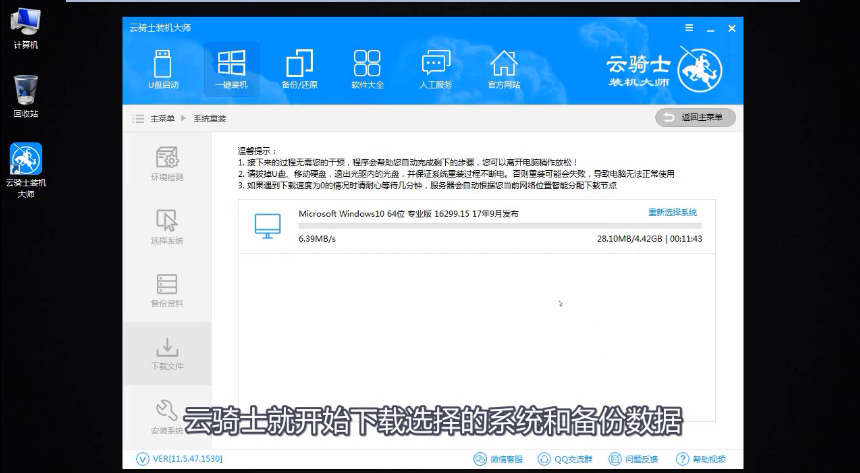
Task: Open the 软件大全 section
Action: [x=367, y=69]
